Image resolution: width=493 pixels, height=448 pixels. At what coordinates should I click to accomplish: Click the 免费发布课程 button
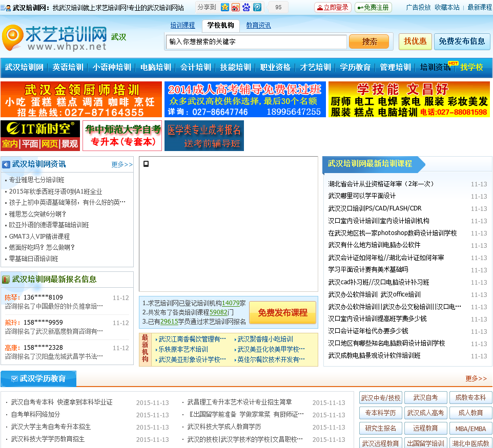coord(282,313)
